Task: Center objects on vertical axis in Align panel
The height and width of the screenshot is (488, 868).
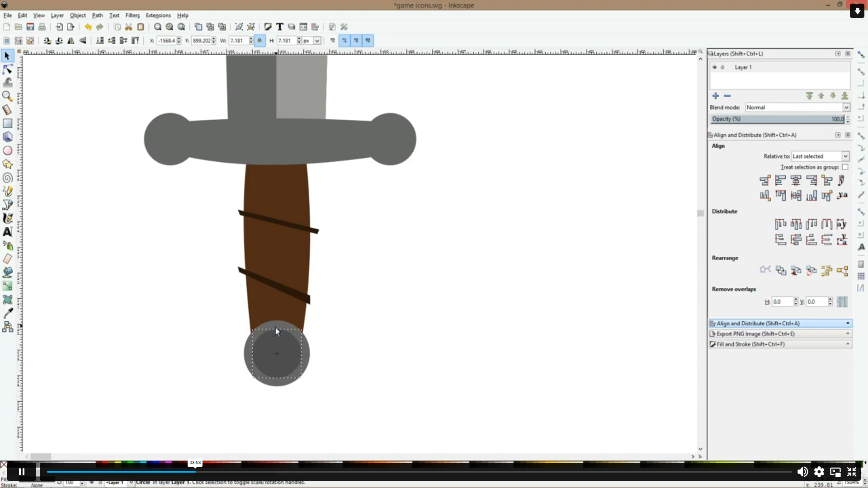Action: (x=795, y=180)
